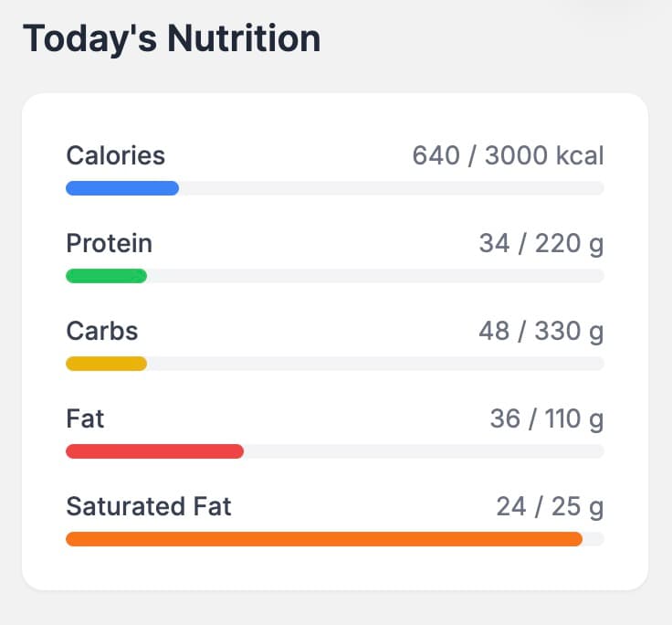The width and height of the screenshot is (672, 625).
Task: Click the Today's Nutrition heading
Action: tap(172, 38)
